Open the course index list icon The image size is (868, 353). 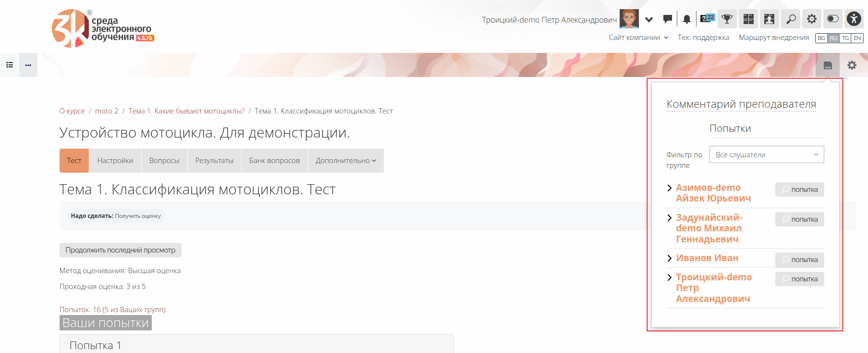tap(10, 65)
